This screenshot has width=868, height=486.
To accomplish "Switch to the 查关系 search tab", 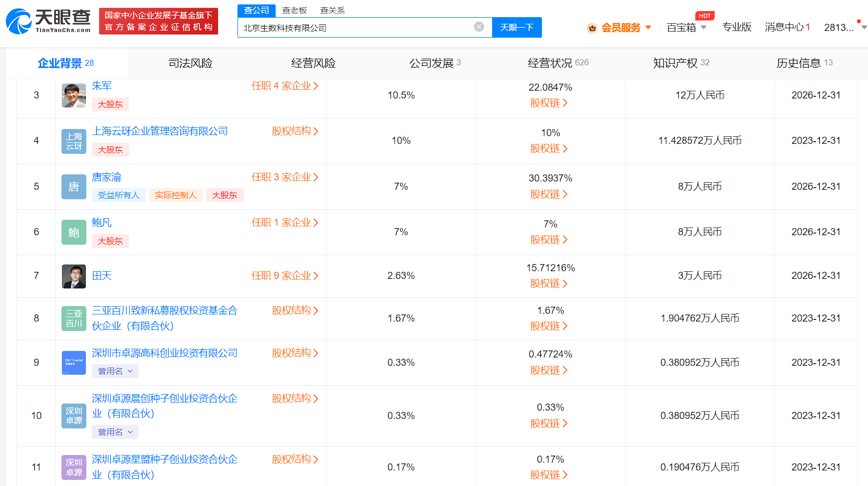I will coord(332,11).
